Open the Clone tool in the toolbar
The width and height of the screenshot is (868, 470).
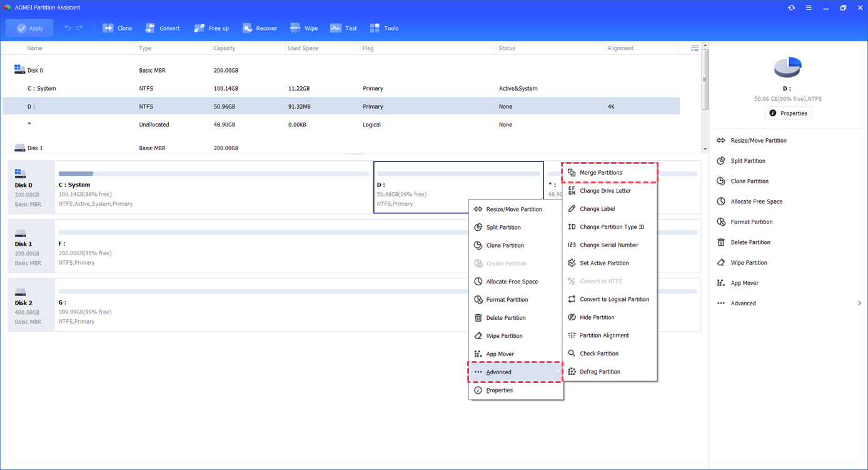tap(117, 28)
